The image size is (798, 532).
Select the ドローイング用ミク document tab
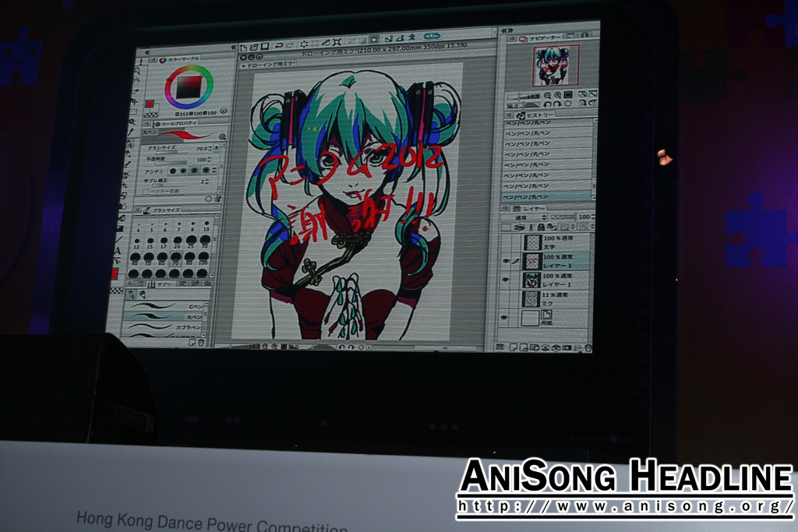tap(268, 65)
